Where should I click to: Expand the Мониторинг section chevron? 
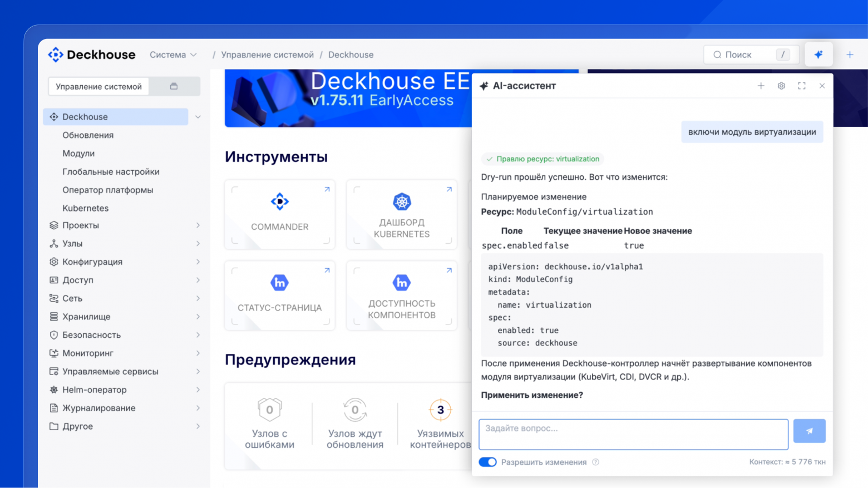click(198, 353)
